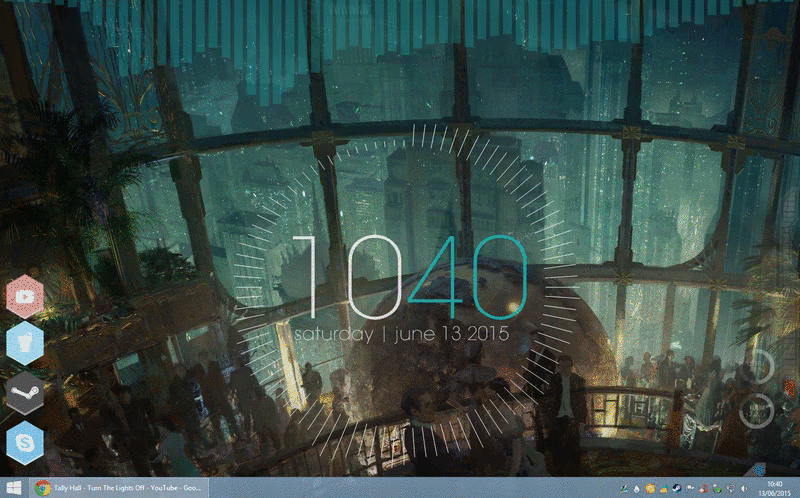Click the small blue hexagon above the tray
Image resolution: width=800 pixels, height=498 pixels.
tap(759, 469)
